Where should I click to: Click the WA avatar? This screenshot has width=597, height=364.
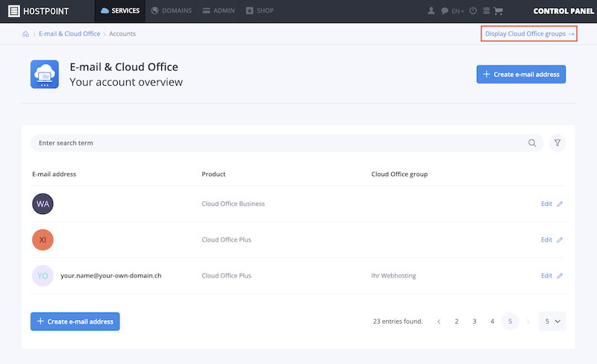(43, 204)
